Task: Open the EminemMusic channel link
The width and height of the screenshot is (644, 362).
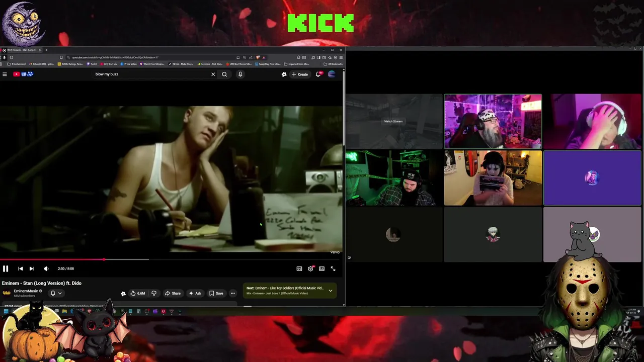Action: point(26,291)
